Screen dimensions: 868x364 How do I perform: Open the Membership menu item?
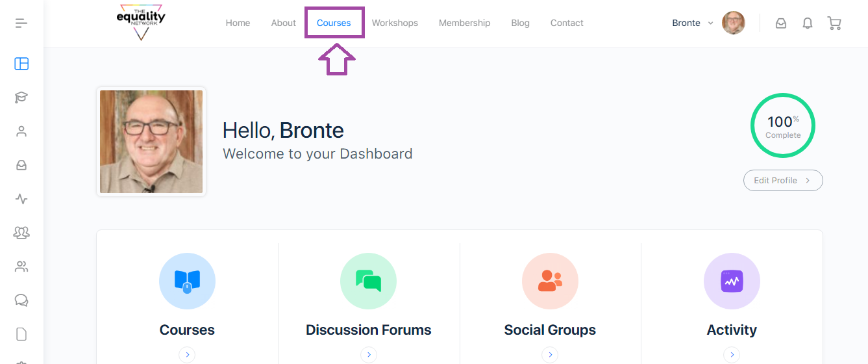click(x=464, y=23)
